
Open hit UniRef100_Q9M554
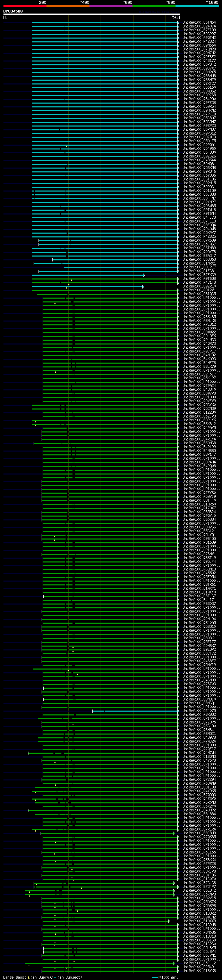pos(199,45)
